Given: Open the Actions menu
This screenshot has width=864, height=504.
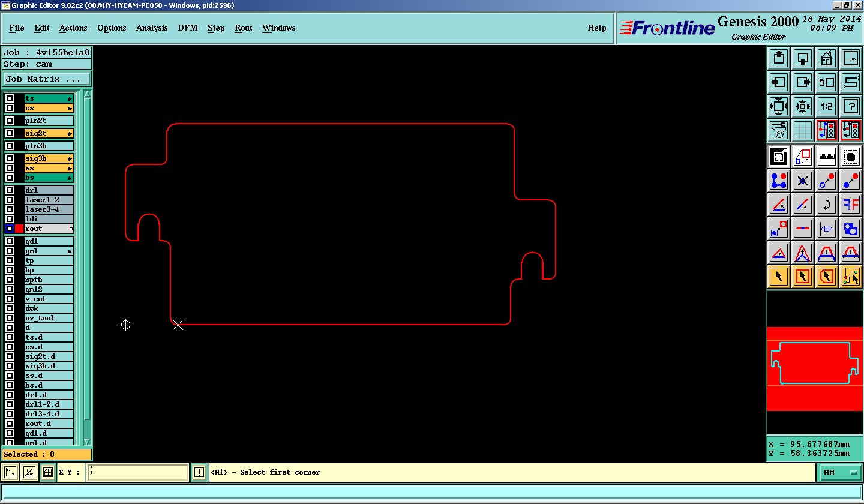Looking at the screenshot, I should coord(73,28).
